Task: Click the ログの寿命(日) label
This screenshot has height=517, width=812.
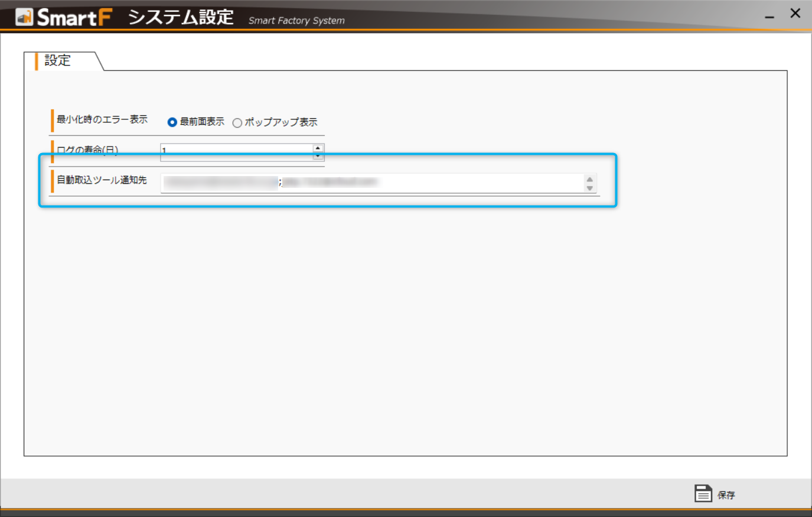Action: [87, 149]
